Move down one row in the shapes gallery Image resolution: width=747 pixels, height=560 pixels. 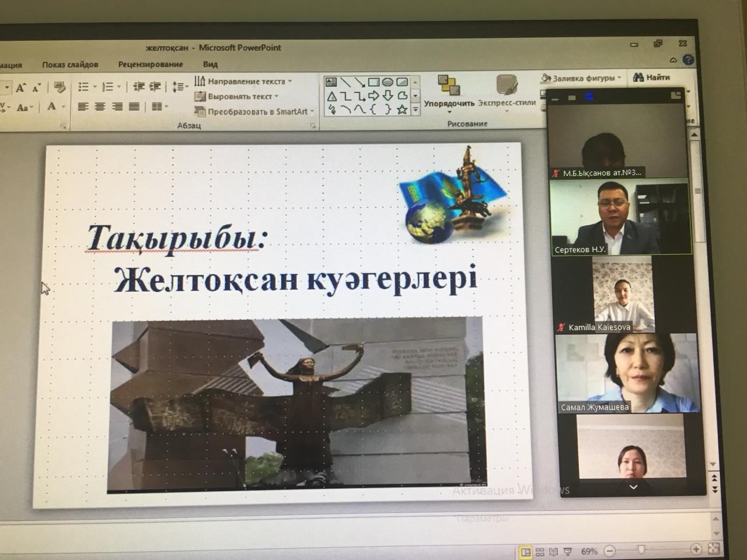pos(416,96)
